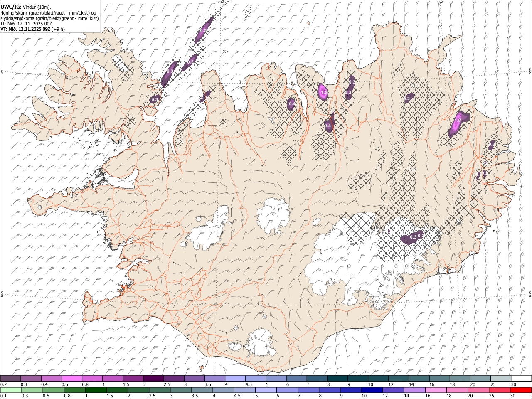This screenshot has width=532, height=399.
Task: Click the 'slydda/snjókoma' legend description line
Action: [x=49, y=18]
